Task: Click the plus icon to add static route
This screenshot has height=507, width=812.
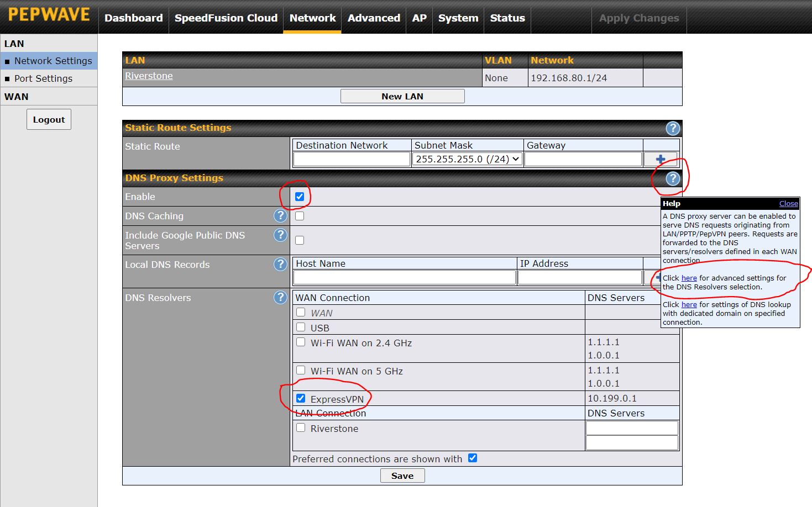Action: [x=660, y=159]
